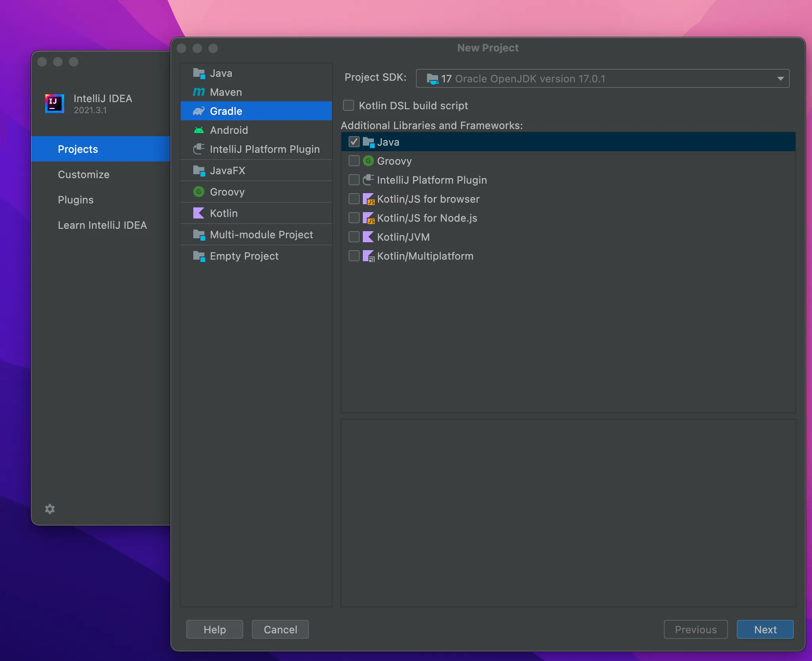Select the IntelliJ Platform Plugin icon
812x661 pixels.
coord(198,149)
